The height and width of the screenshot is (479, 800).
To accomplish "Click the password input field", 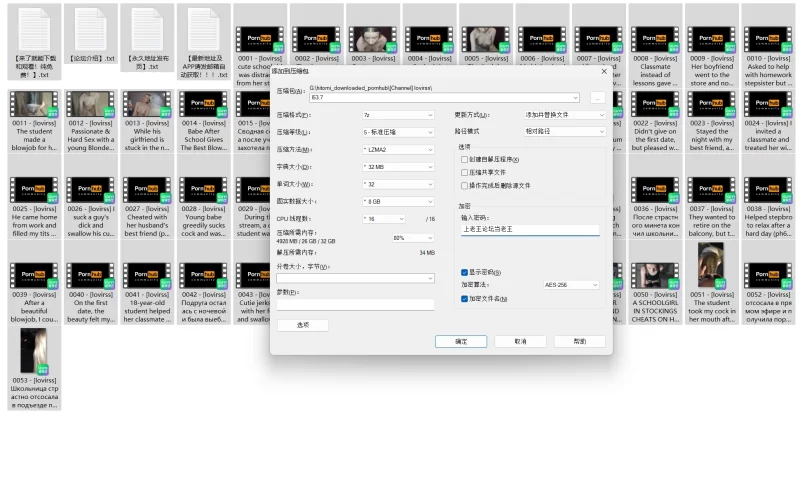I will coord(530,229).
